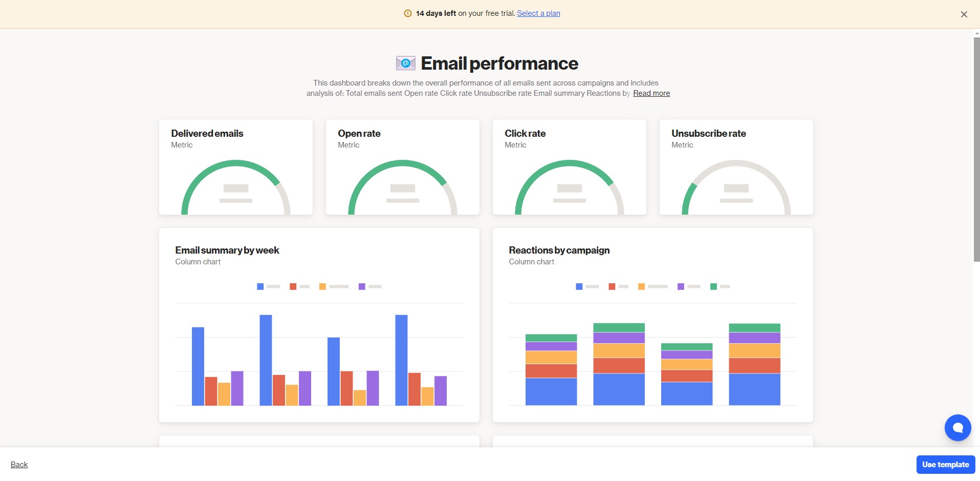This screenshot has height=481, width=980.
Task: Dismiss the free trial banner
Action: point(964,14)
